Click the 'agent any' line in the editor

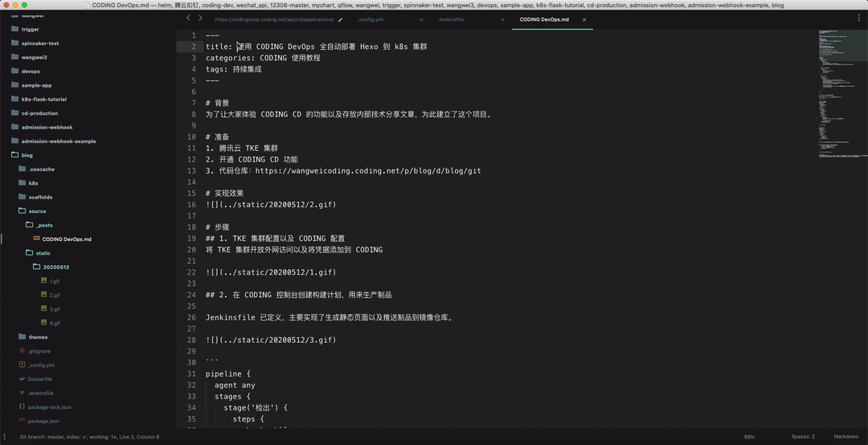[x=235, y=386]
